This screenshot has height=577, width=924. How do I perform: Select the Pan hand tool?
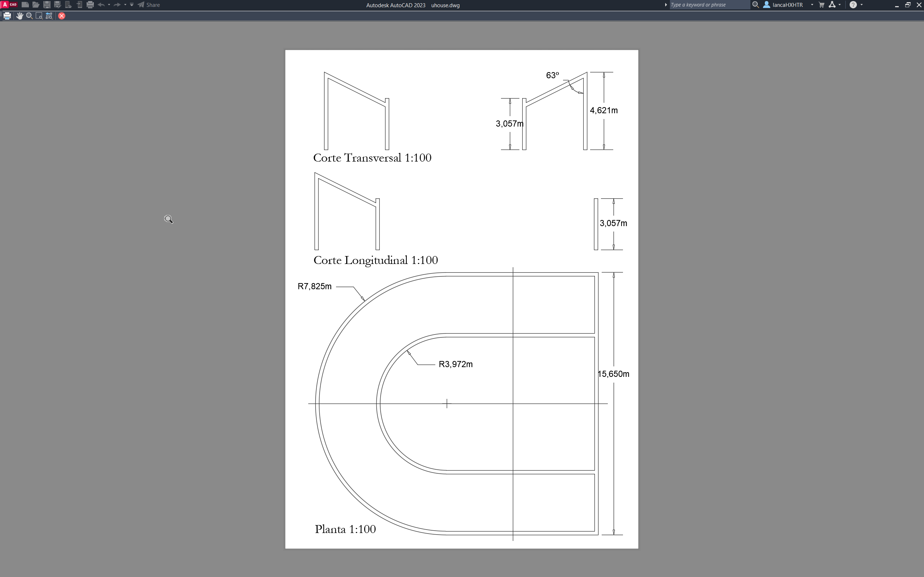[19, 16]
